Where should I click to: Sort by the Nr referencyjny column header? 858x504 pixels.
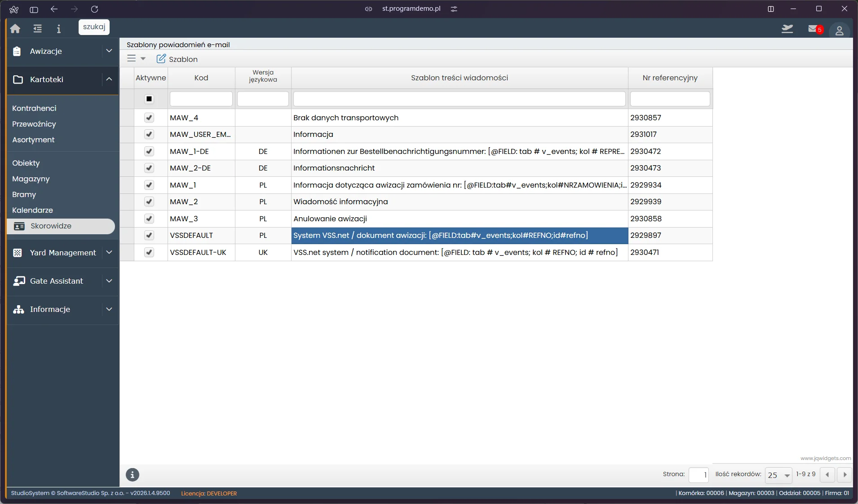(670, 78)
